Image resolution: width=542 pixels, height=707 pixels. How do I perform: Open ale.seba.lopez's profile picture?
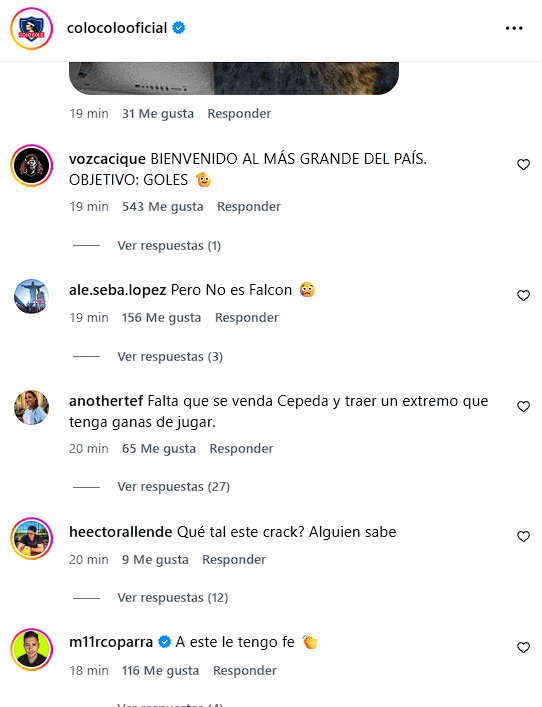pyautogui.click(x=32, y=296)
